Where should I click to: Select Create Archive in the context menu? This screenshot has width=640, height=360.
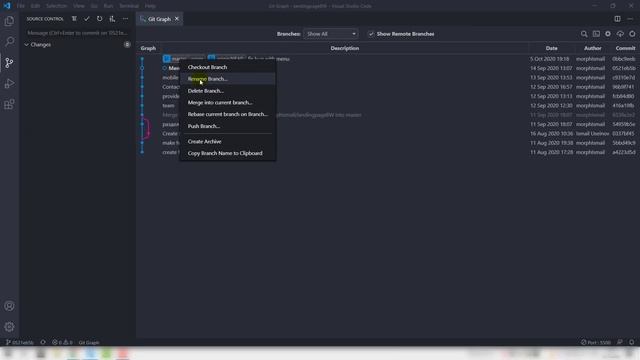(x=228, y=141)
